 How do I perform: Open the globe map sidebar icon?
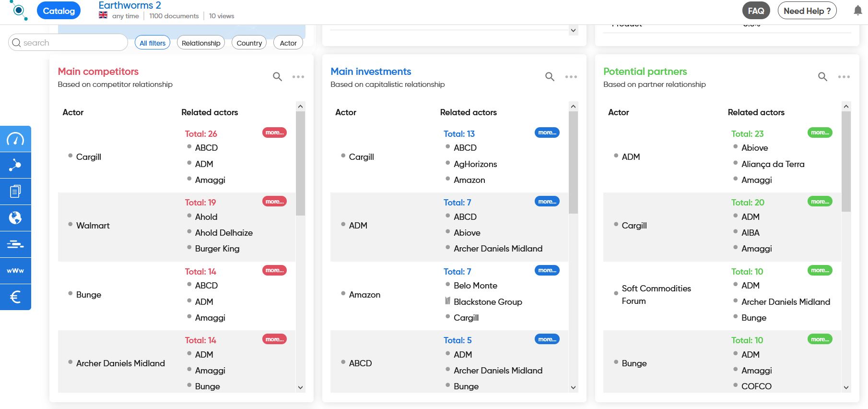[15, 218]
